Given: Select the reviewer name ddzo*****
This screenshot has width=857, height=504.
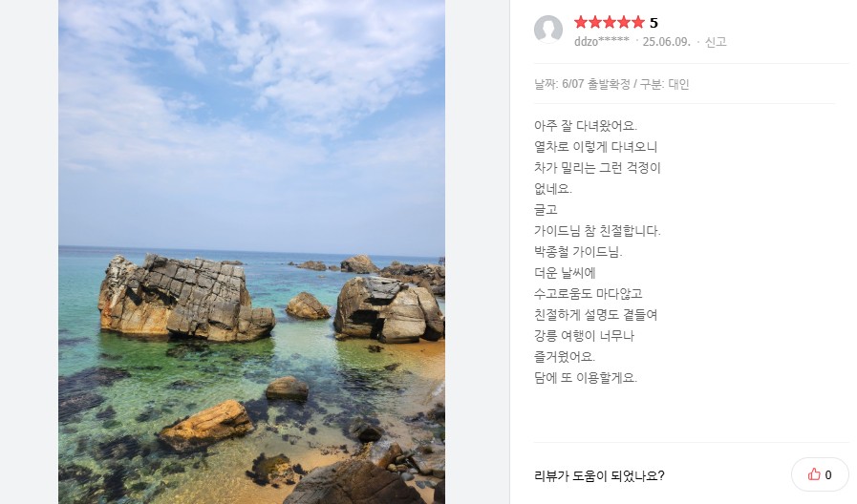Looking at the screenshot, I should point(601,41).
